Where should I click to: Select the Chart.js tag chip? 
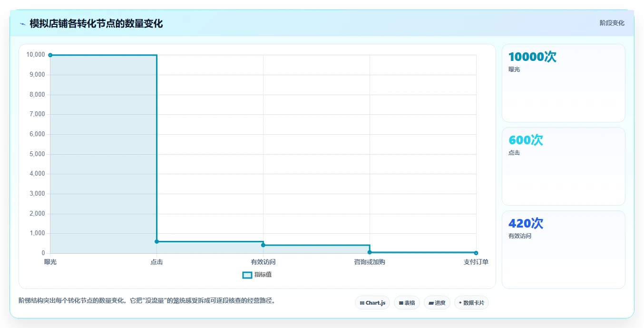pyautogui.click(x=372, y=303)
